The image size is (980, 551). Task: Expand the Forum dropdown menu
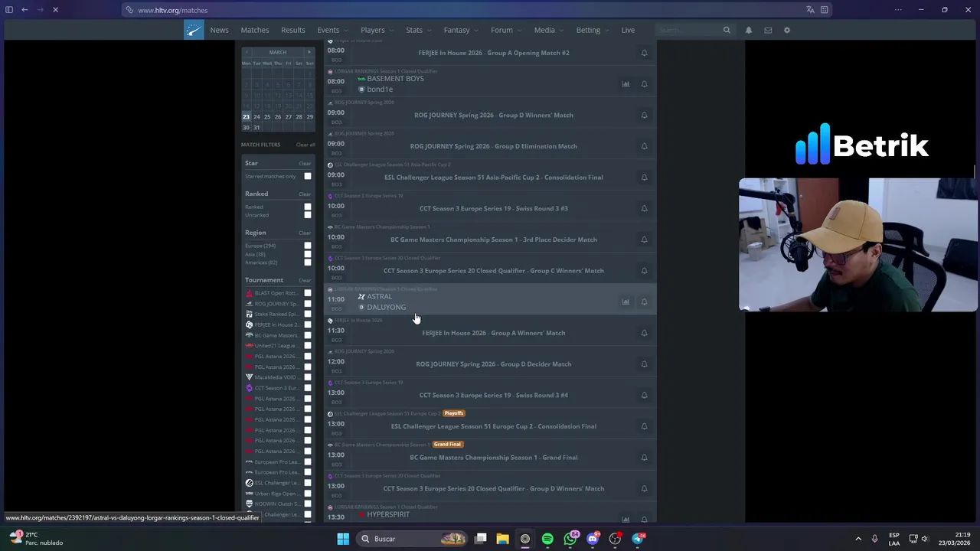click(x=507, y=30)
